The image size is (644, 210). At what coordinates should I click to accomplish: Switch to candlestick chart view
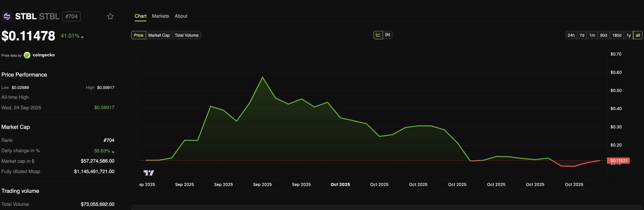coord(388,35)
